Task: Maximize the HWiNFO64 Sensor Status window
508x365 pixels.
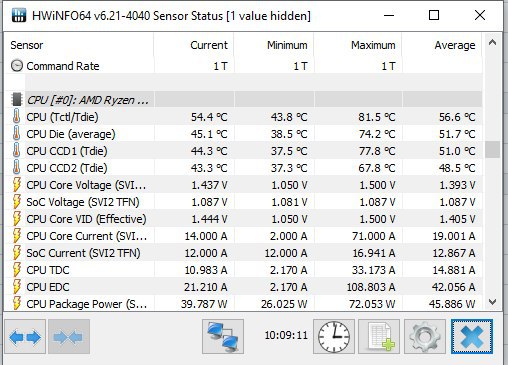Action: pyautogui.click(x=434, y=15)
